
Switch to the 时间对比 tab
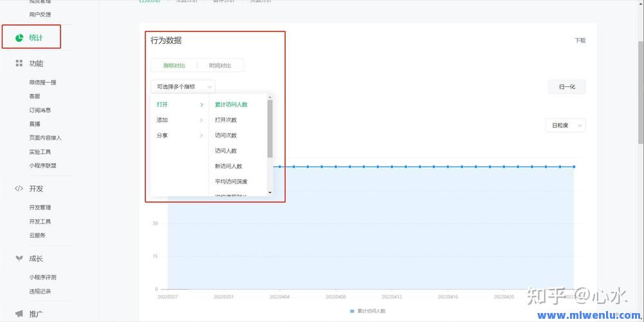(220, 66)
